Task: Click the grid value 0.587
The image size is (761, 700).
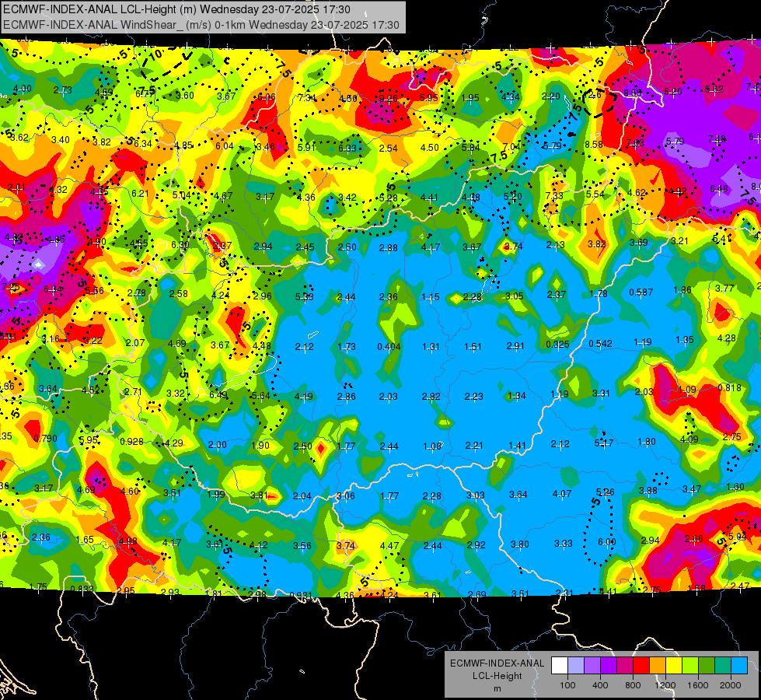Action: [x=641, y=292]
